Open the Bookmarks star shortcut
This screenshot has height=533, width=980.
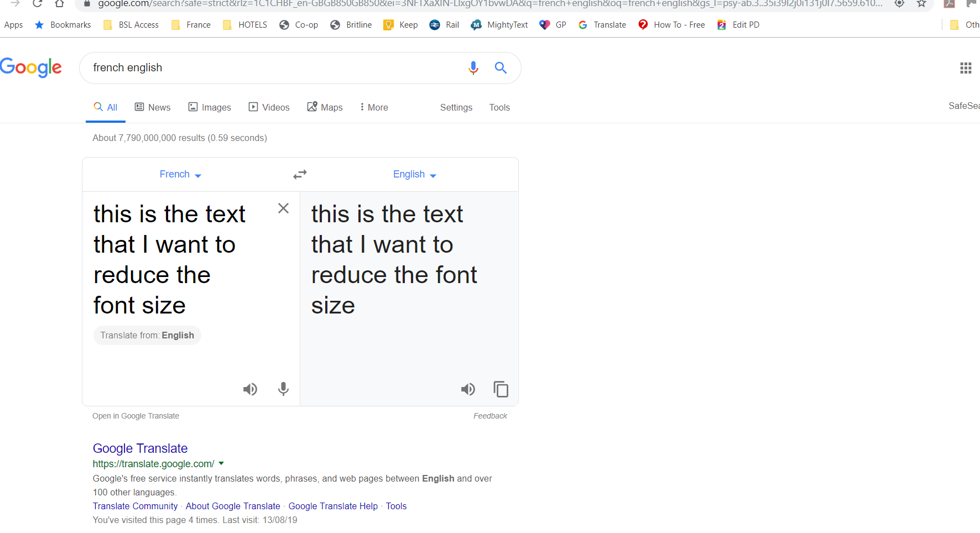point(63,25)
